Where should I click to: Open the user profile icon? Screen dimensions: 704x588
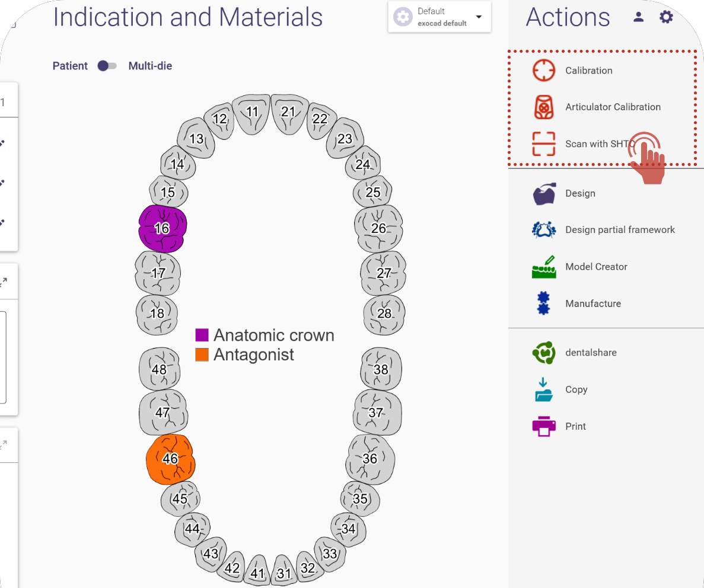coord(638,17)
